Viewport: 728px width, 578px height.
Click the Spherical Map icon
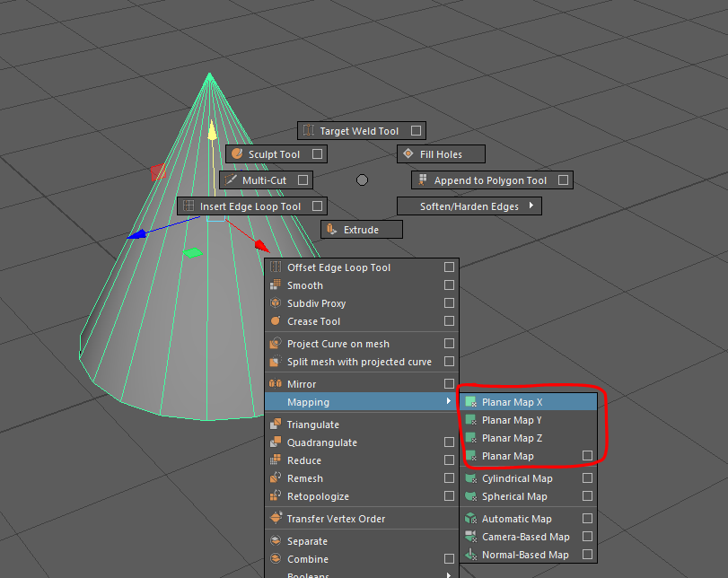click(x=470, y=495)
